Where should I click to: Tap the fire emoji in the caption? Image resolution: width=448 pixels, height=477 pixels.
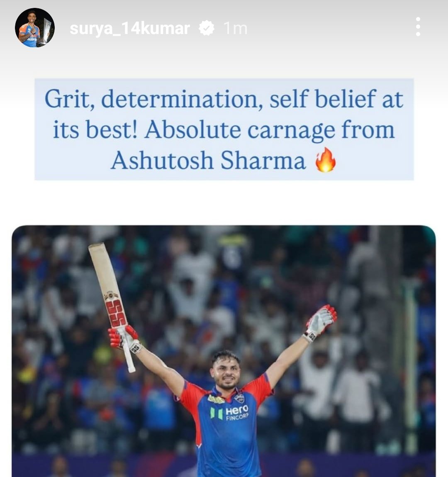tap(326, 160)
